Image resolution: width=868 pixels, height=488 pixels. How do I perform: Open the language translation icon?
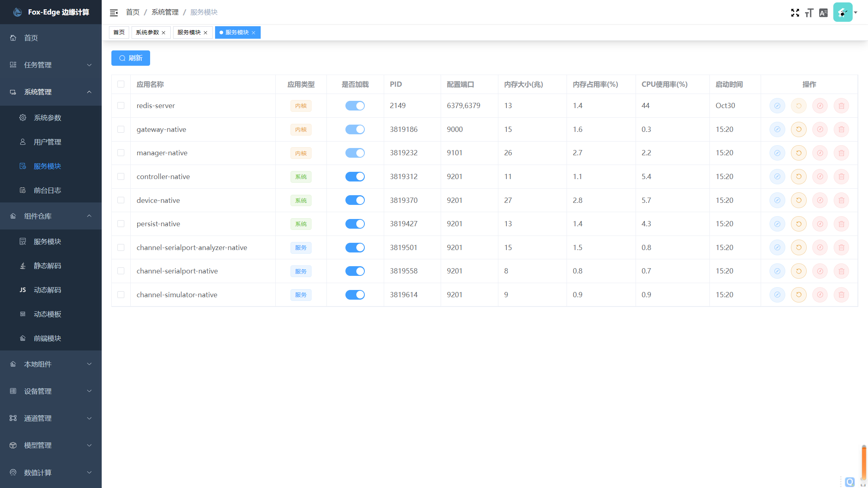click(824, 13)
